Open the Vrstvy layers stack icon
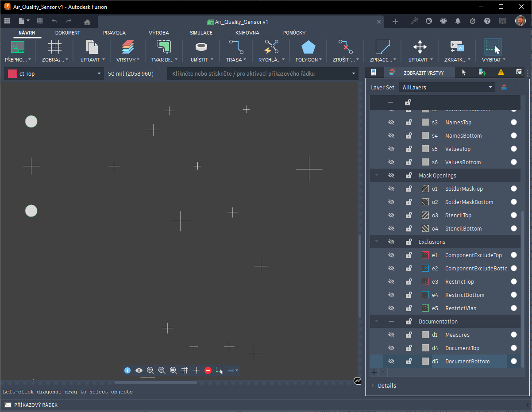This screenshot has width=532, height=412. [127, 47]
